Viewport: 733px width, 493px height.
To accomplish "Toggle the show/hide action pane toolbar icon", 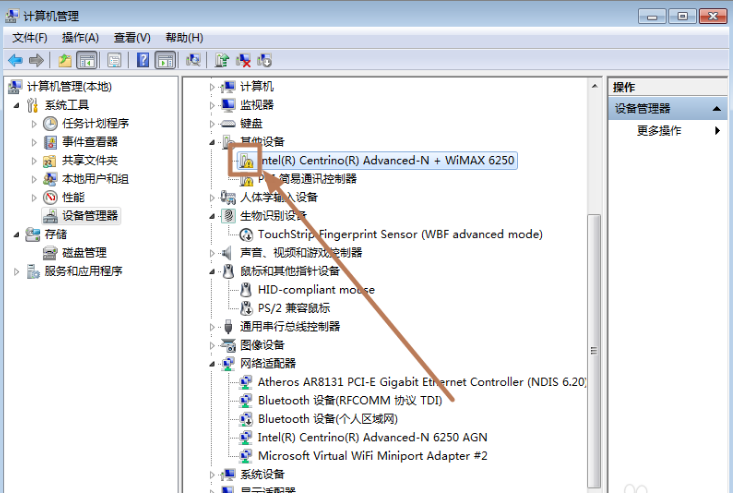I will click(165, 60).
